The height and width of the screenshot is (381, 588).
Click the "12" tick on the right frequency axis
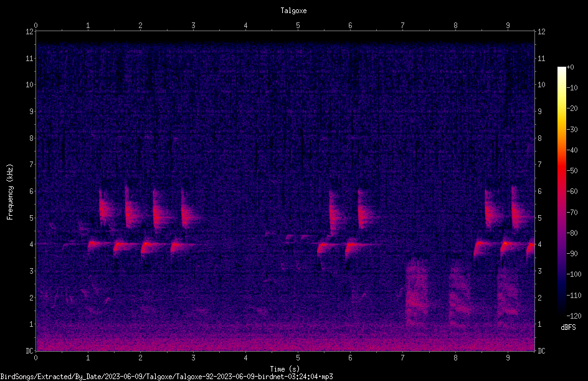click(541, 32)
